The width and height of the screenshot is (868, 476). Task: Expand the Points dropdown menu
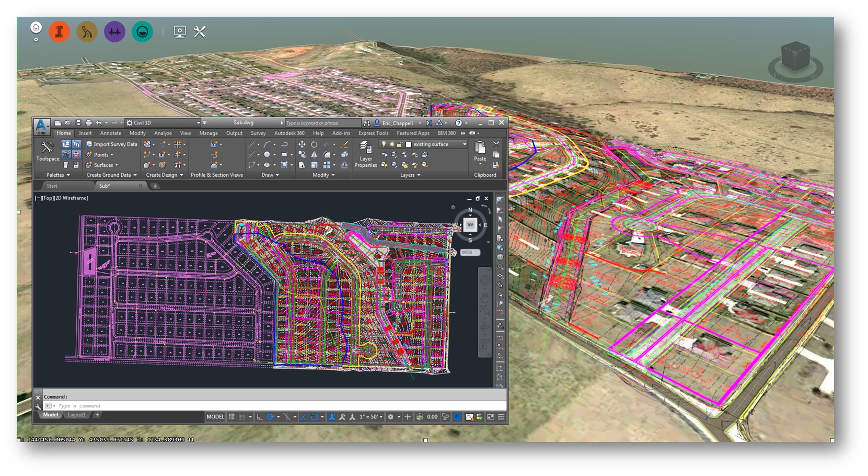[x=111, y=155]
